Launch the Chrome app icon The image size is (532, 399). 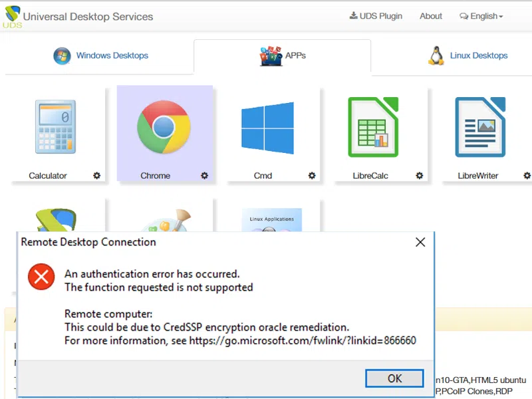[164, 127]
